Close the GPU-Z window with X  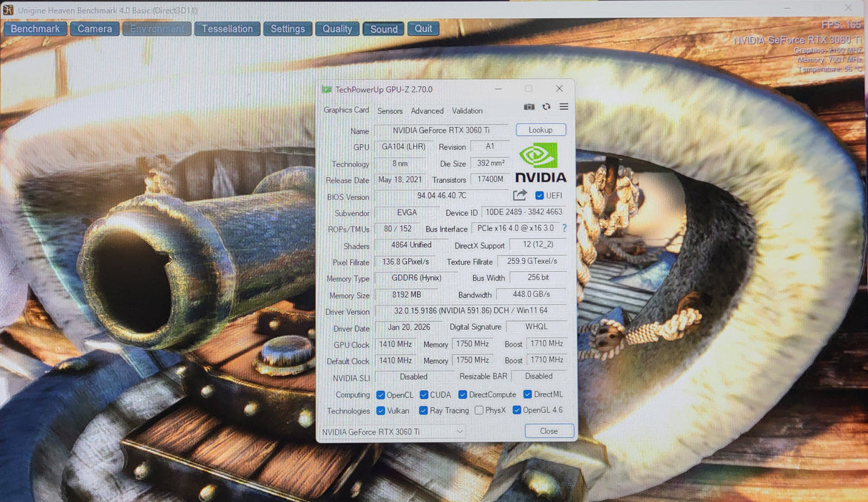560,89
